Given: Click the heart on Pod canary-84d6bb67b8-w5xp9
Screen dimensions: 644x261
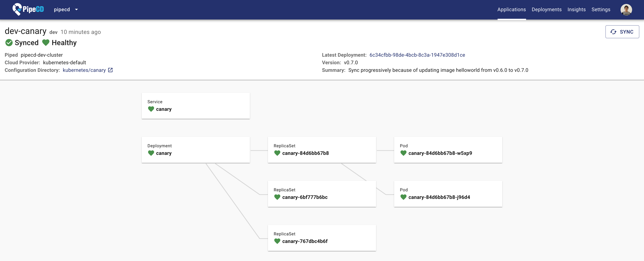Looking at the screenshot, I should 404,153.
